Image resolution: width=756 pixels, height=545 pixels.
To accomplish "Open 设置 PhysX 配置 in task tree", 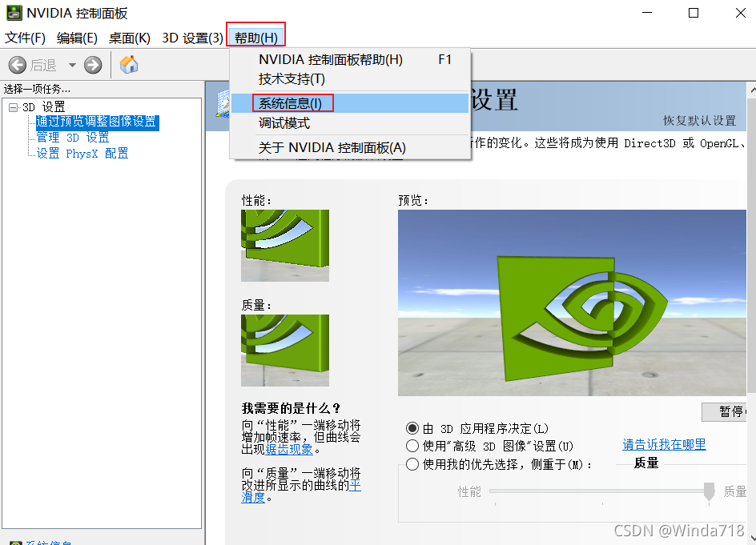I will (82, 153).
